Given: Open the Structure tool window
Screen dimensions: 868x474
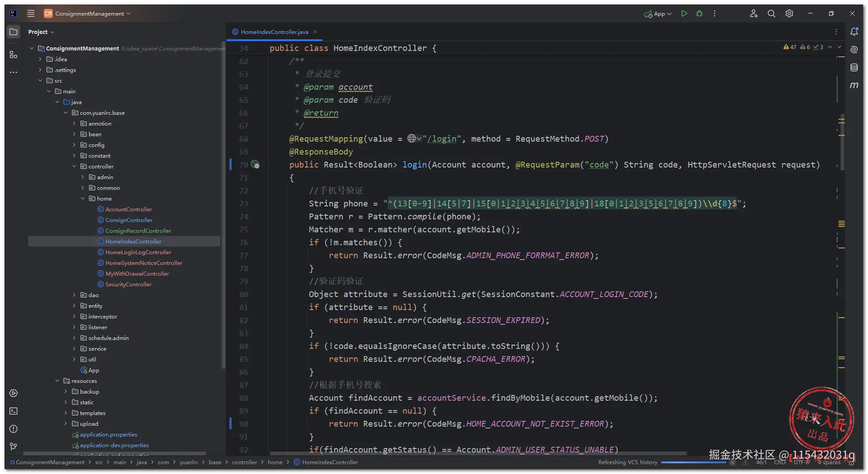Looking at the screenshot, I should [13, 55].
